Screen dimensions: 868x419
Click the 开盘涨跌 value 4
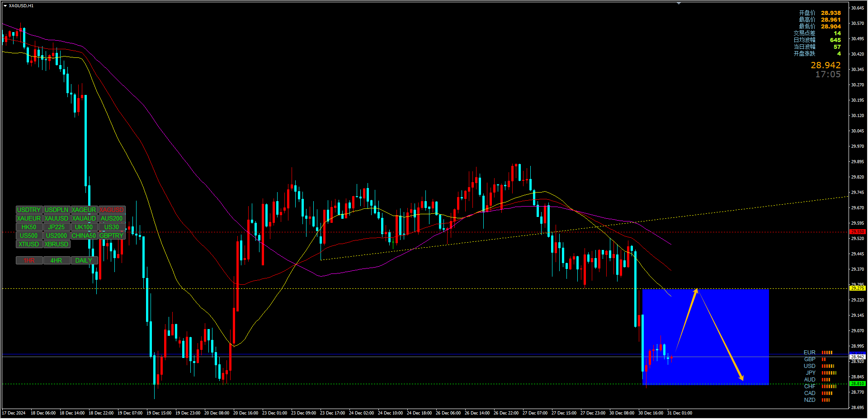pyautogui.click(x=839, y=54)
